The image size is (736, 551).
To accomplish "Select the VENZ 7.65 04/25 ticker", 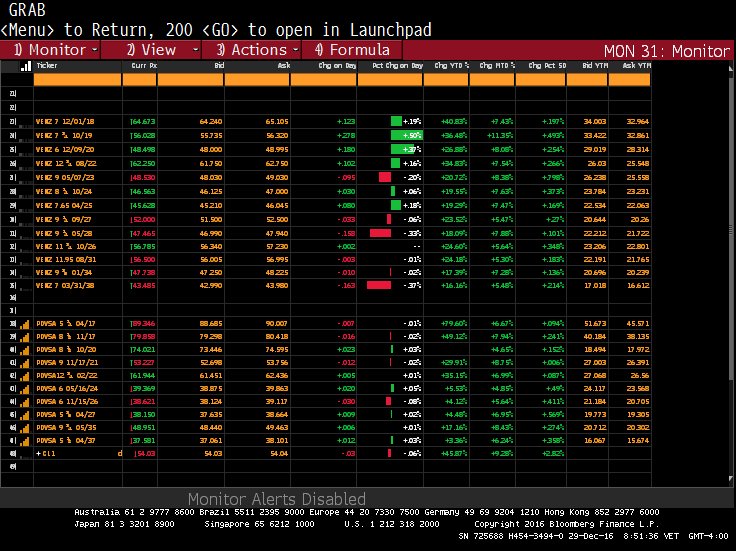I will [64, 206].
